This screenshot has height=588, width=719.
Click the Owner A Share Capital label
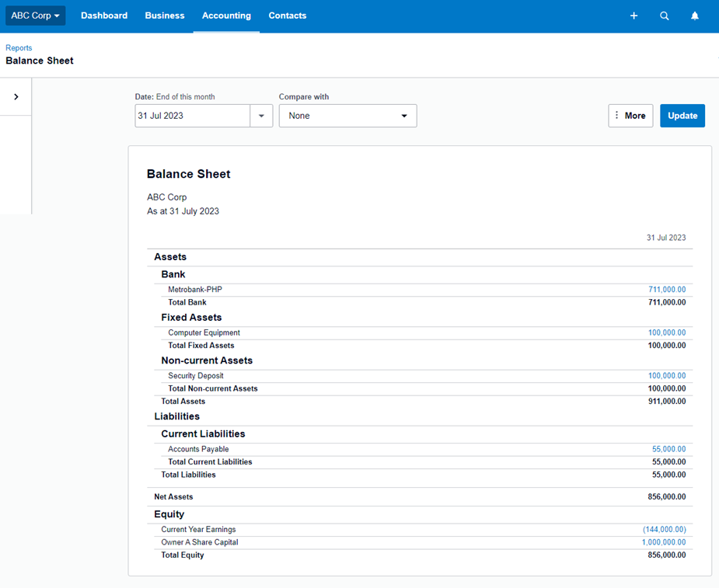pos(200,542)
